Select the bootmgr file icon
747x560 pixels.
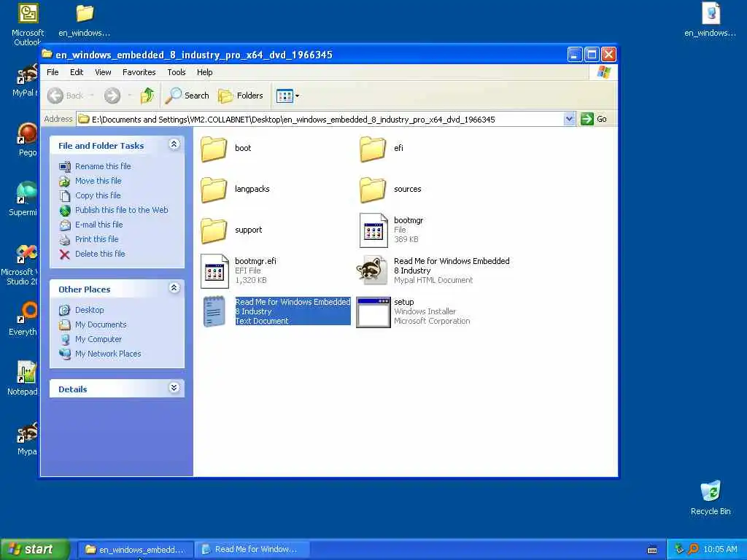pyautogui.click(x=373, y=230)
